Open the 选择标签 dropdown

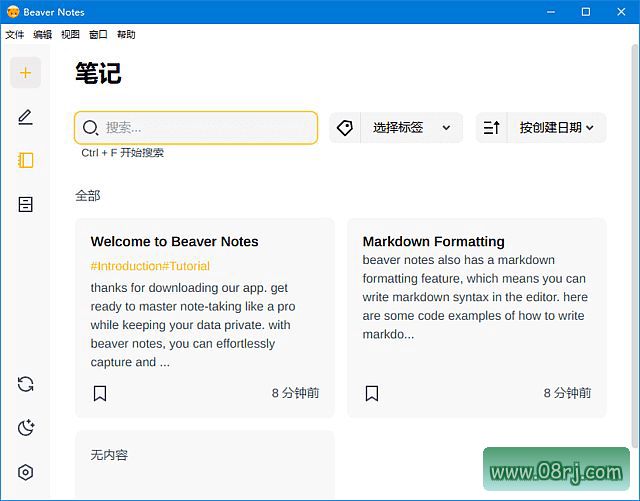pos(411,128)
